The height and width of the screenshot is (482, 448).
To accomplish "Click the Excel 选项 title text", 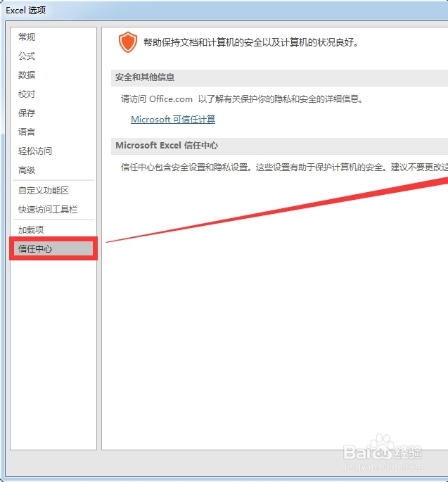I will click(26, 11).
